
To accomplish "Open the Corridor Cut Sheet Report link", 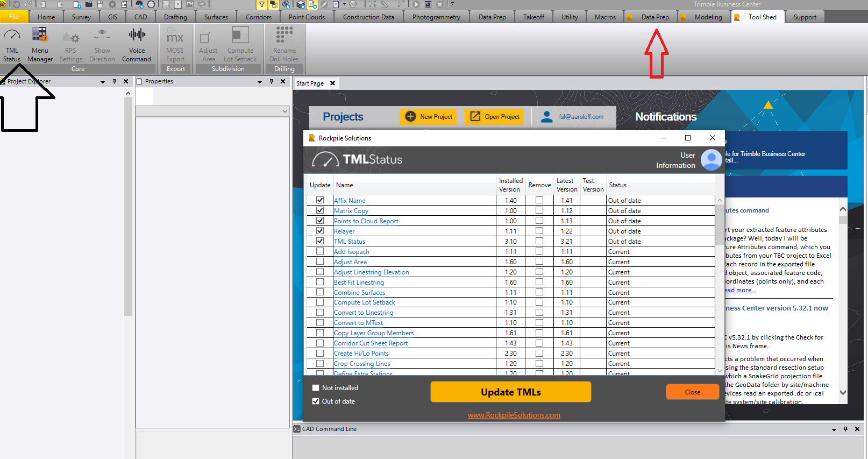I will pyautogui.click(x=371, y=343).
